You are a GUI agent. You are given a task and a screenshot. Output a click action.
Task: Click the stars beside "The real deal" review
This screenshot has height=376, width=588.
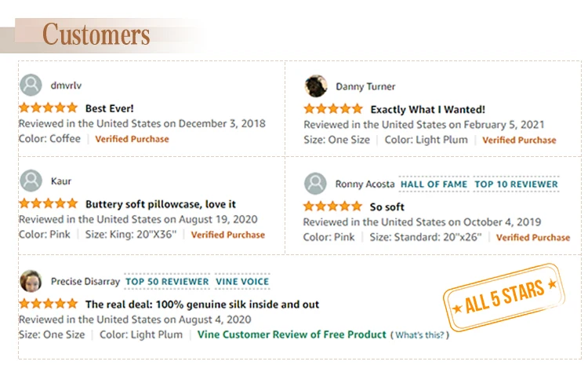[49, 304]
